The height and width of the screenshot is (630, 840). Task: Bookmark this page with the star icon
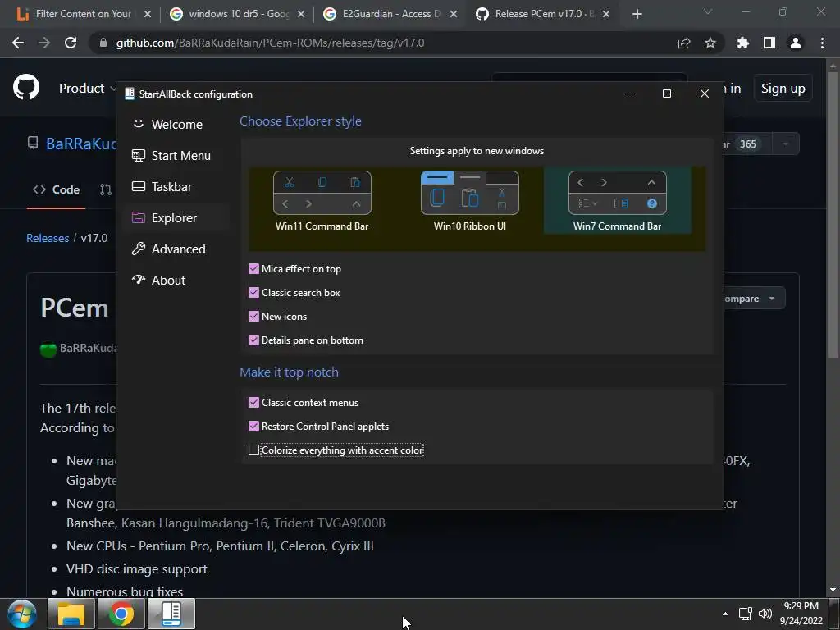[x=710, y=43]
